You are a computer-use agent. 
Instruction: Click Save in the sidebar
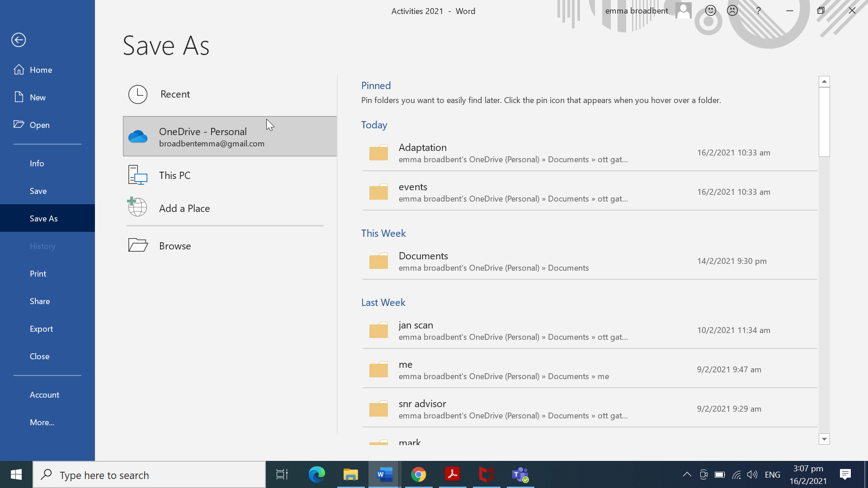coord(47,191)
